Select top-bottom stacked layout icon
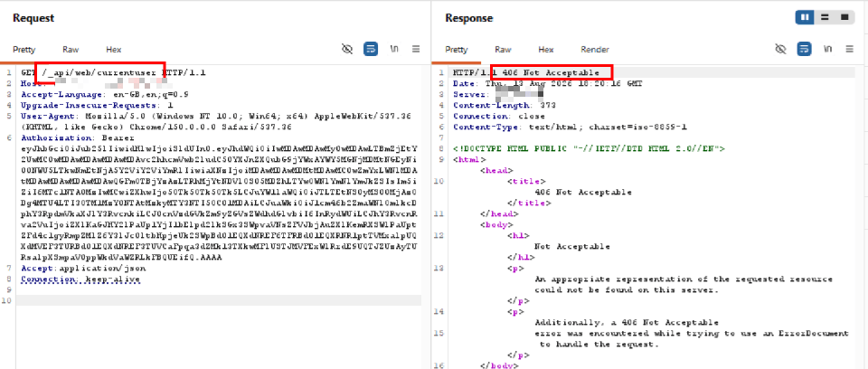This screenshot has width=868, height=369. (x=825, y=18)
